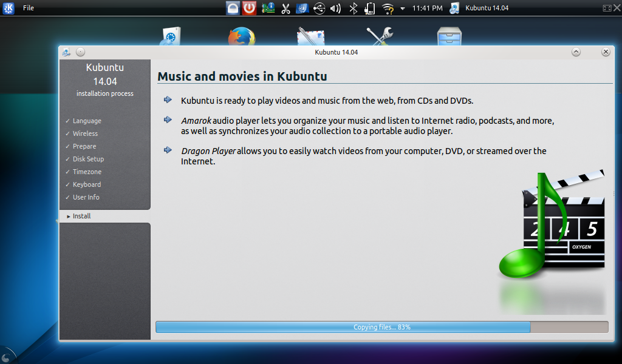This screenshot has width=622, height=364.
Task: Click the Amarok name in slideshow text
Action: [196, 121]
